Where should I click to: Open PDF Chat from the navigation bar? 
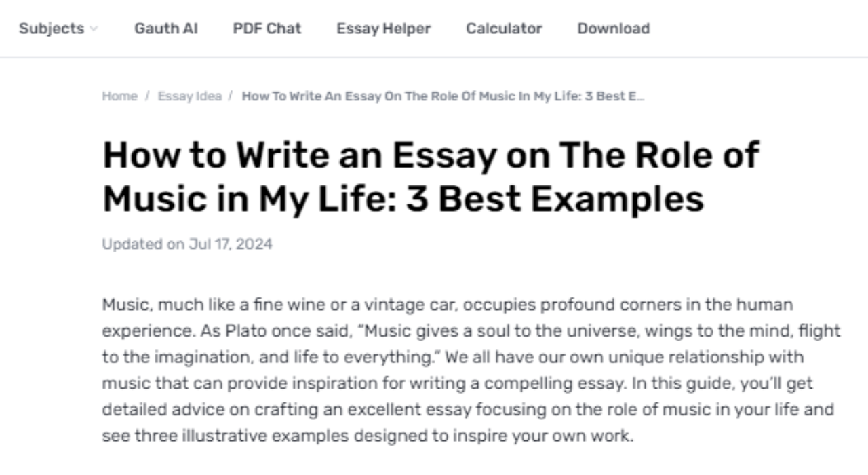click(x=267, y=28)
